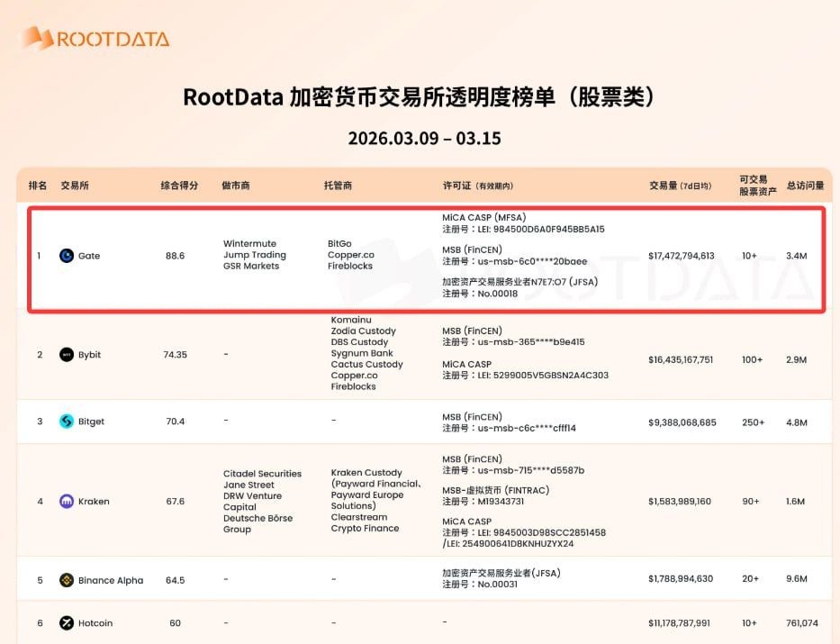
Task: Select the 总访问量 column header
Action: click(x=805, y=186)
